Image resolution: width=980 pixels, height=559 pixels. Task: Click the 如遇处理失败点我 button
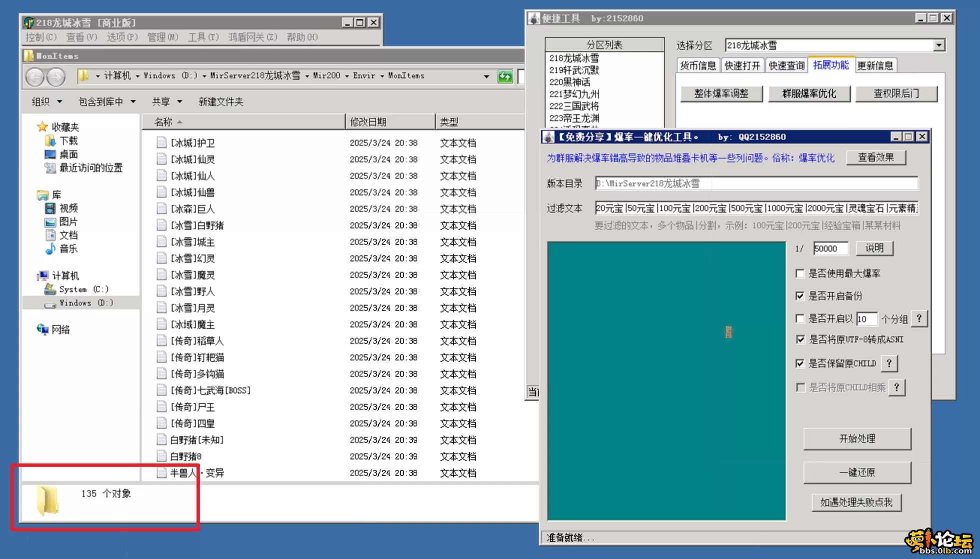pyautogui.click(x=856, y=502)
